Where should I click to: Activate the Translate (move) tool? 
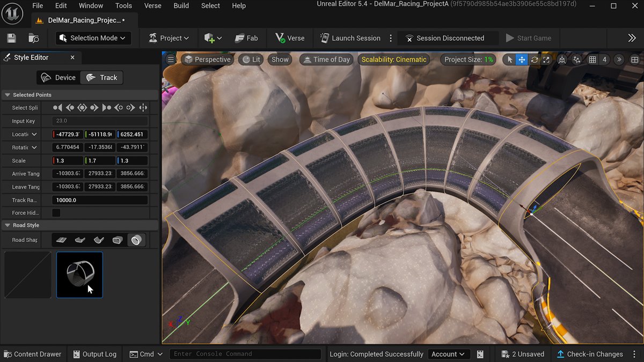(522, 60)
